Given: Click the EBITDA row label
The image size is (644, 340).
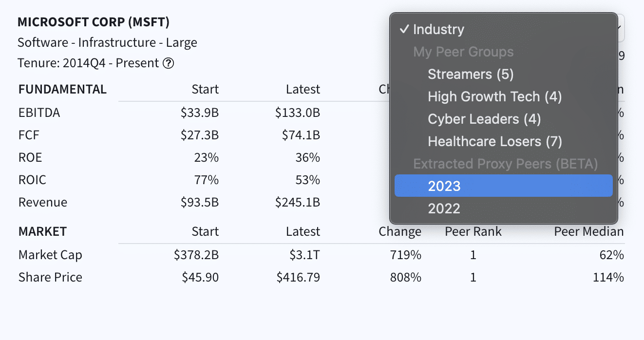Looking at the screenshot, I should coord(39,113).
